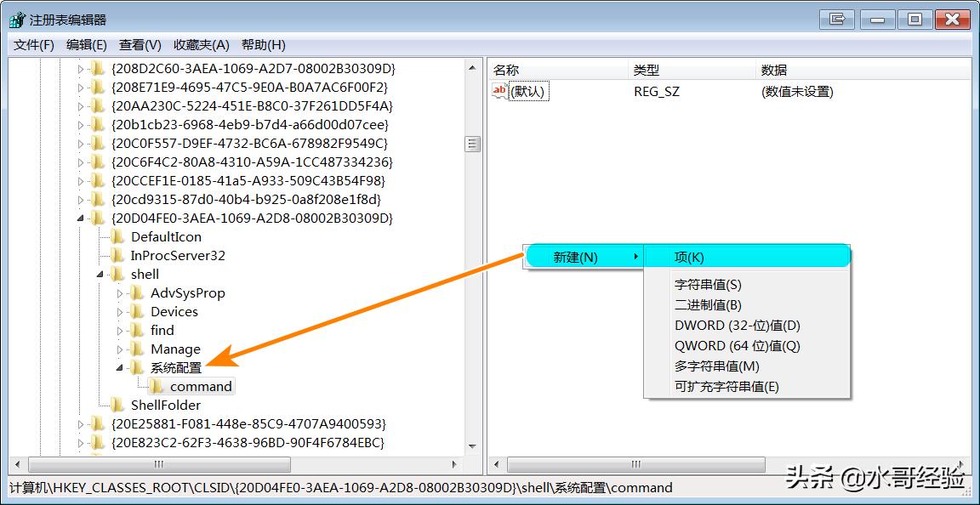Click the InProcServer32 folder icon
This screenshot has width=980, height=505.
pyautogui.click(x=117, y=255)
